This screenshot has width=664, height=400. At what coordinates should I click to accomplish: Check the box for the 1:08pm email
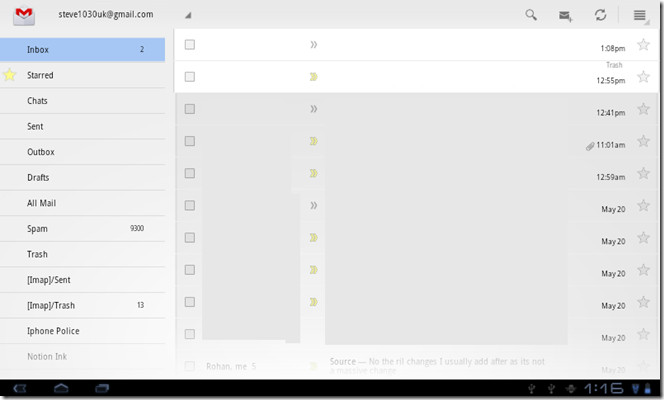click(x=190, y=44)
